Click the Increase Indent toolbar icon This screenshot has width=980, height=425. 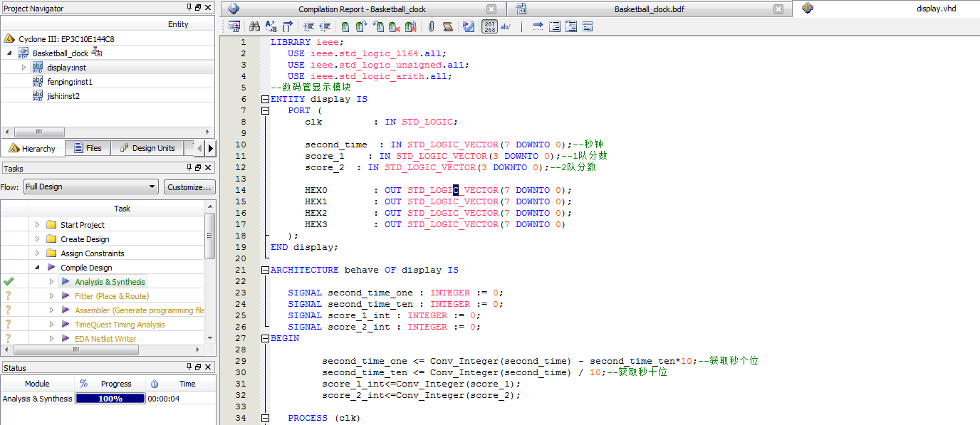point(308,26)
